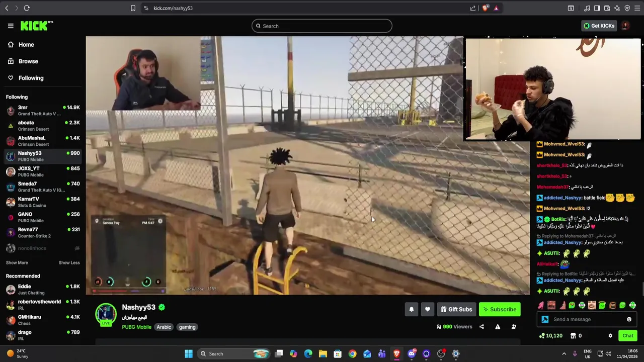Click the Get KICKs button

(x=599, y=26)
